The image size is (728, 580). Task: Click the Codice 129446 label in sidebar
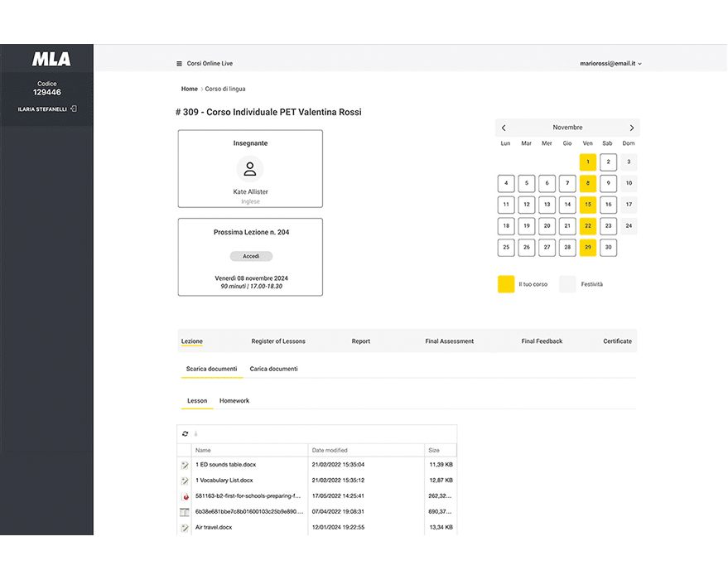[x=47, y=88]
